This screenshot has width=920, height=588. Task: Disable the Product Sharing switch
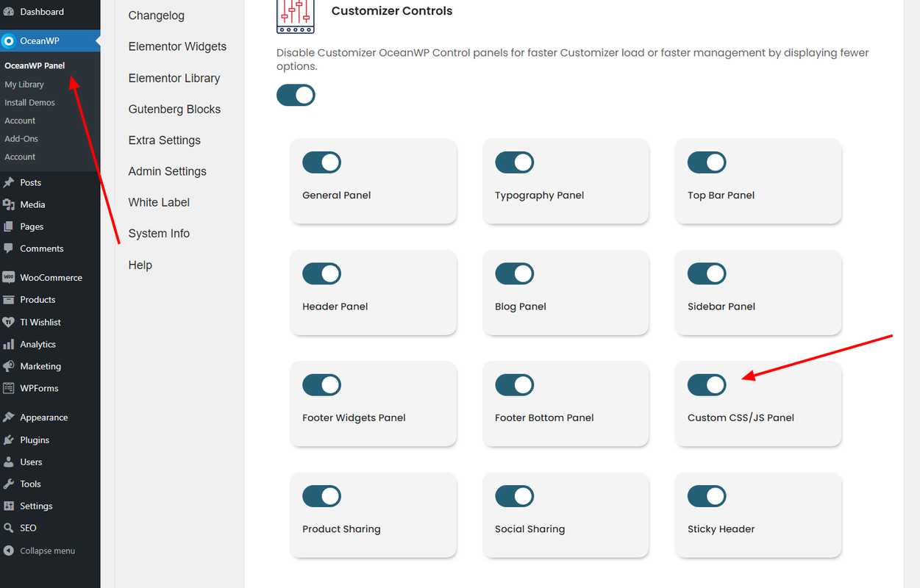(x=321, y=496)
